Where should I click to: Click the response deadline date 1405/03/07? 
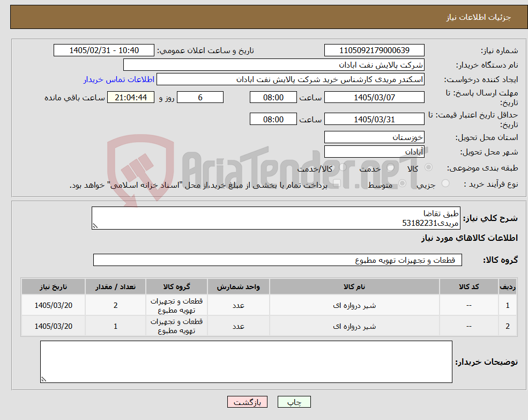click(x=374, y=98)
